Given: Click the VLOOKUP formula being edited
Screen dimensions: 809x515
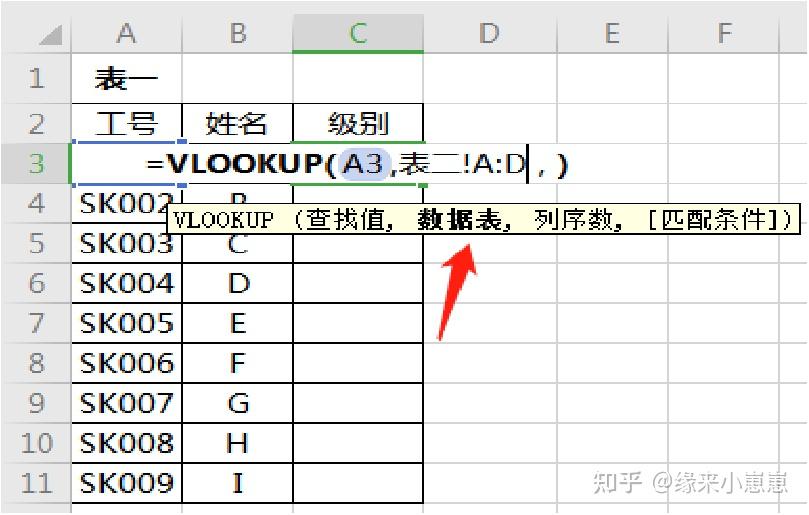Looking at the screenshot, I should (357, 164).
